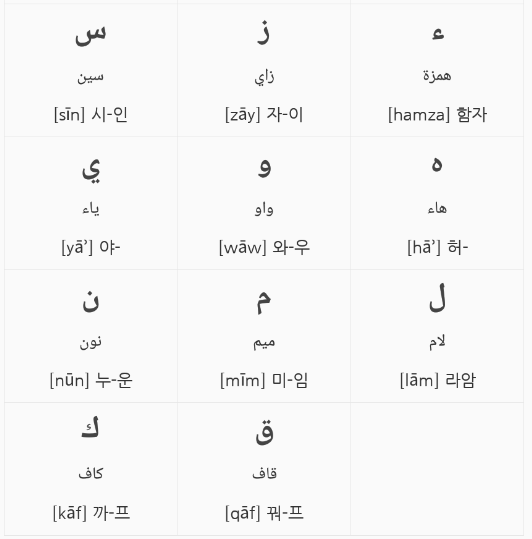Click the Arabic name ياء under yā'
Viewport: 532px width, 539px height.
pos(91,209)
